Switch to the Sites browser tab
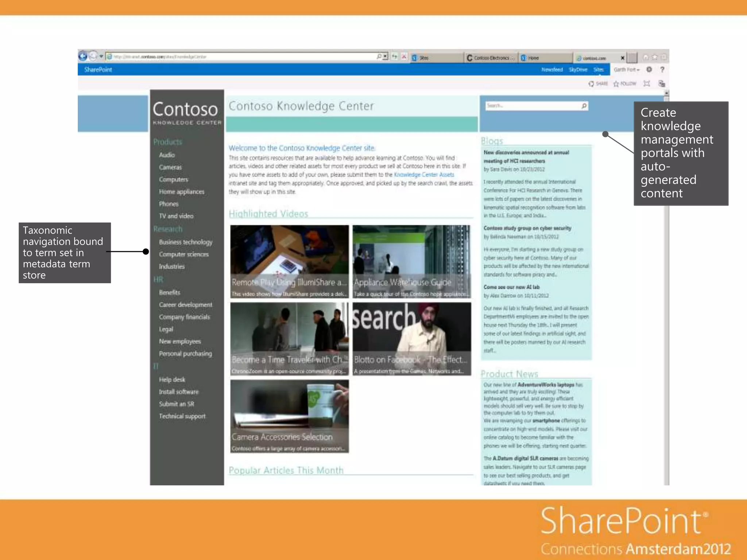 (437, 58)
